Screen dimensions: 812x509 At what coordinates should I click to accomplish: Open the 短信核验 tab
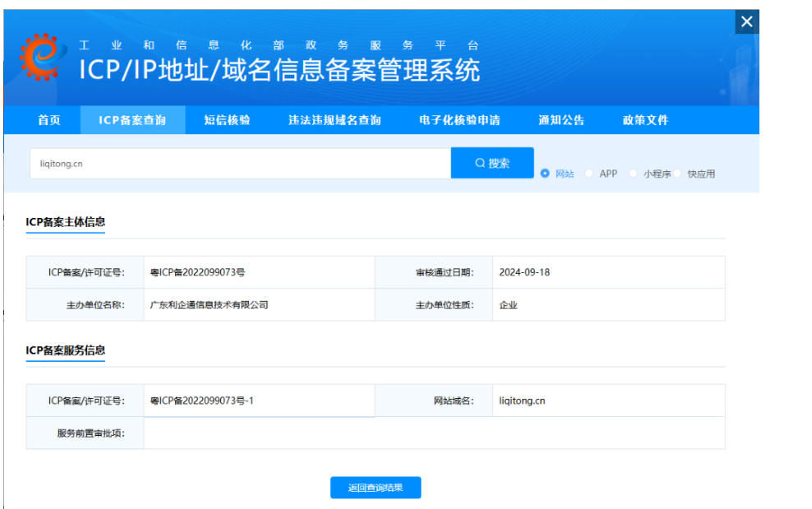pyautogui.click(x=227, y=120)
